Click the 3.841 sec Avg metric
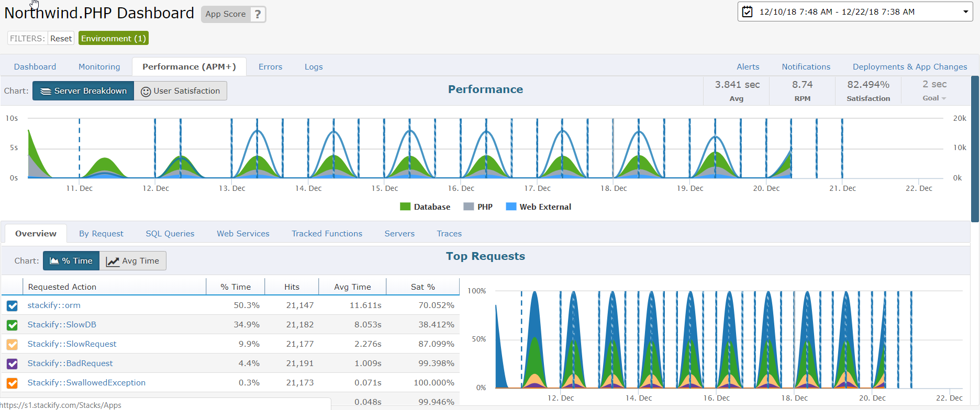The width and height of the screenshot is (980, 410). pos(737,90)
